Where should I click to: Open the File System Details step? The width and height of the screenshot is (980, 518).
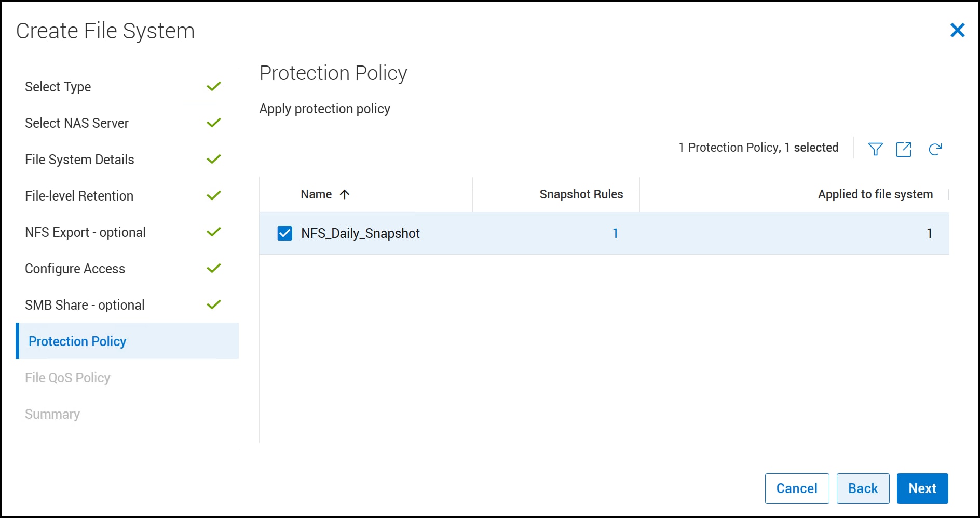tap(79, 160)
